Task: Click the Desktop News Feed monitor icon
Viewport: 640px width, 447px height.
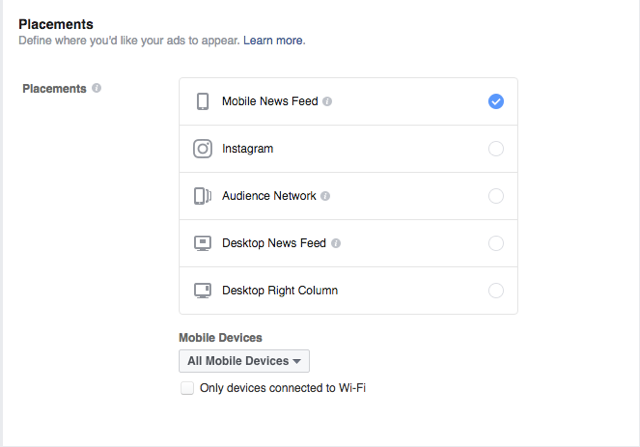Action: point(202,243)
